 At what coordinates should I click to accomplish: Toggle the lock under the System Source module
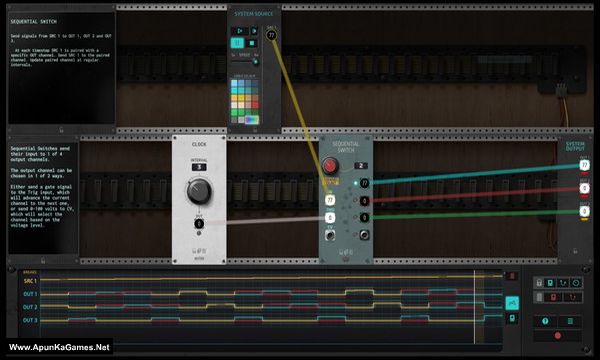(x=255, y=130)
